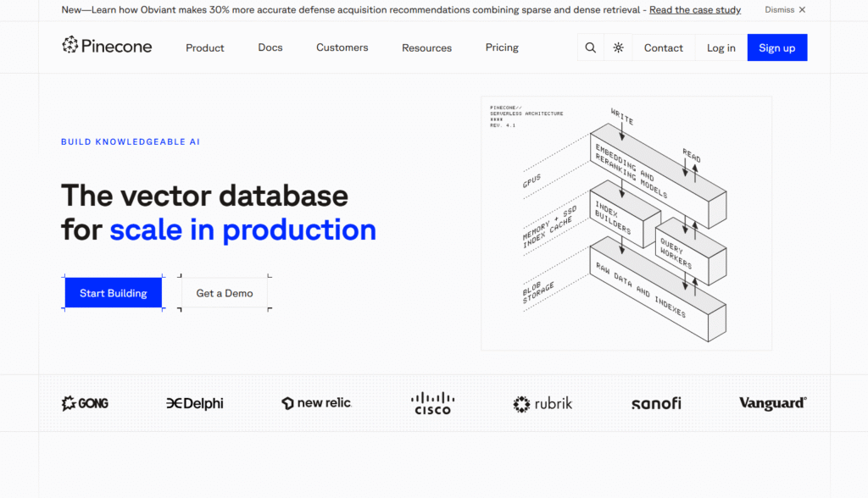Click the Vanguard logo
This screenshot has height=498, width=868.
pos(773,403)
